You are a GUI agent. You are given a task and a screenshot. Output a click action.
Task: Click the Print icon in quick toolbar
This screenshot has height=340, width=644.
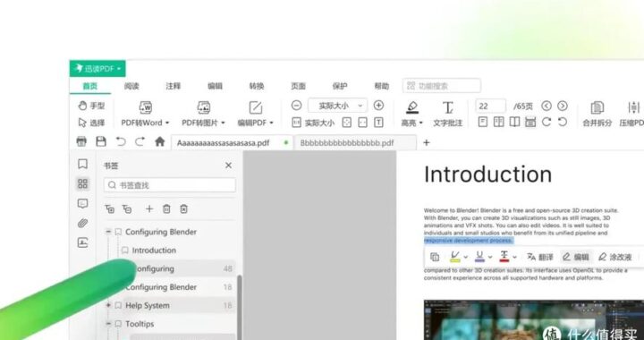click(x=81, y=141)
